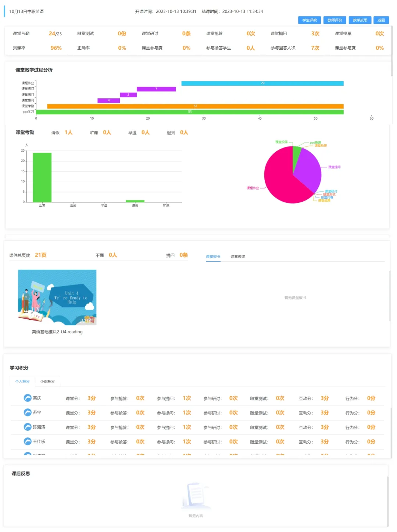The width and height of the screenshot is (397, 532).
Task: Click the green 正常 attendance bar
Action: coord(42,177)
